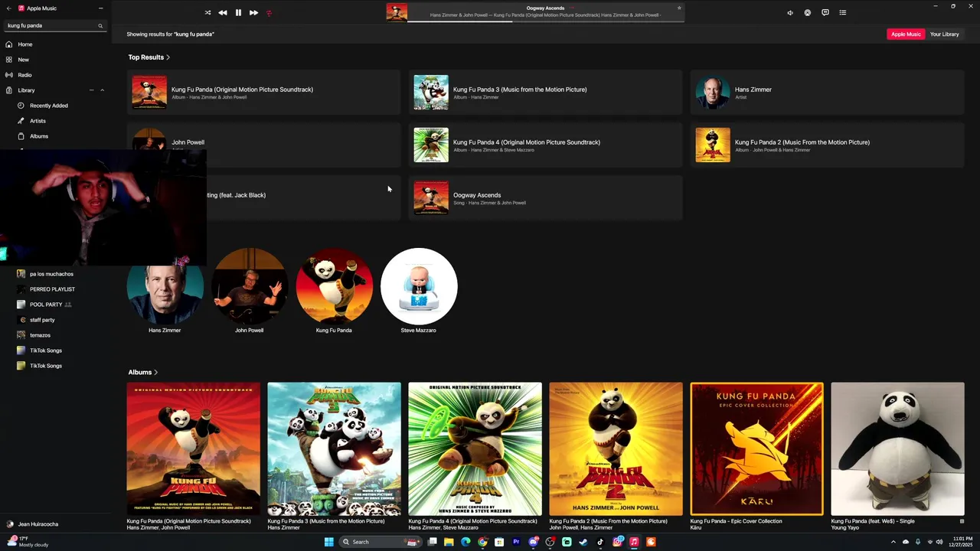The width and height of the screenshot is (980, 551).
Task: Open Kung Fu Panda artist circle
Action: click(334, 285)
